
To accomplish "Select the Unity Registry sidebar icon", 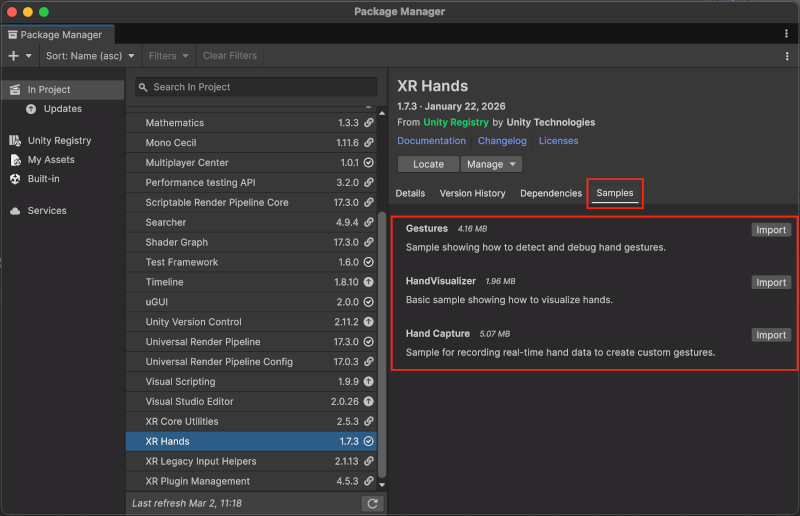I will click(15, 141).
